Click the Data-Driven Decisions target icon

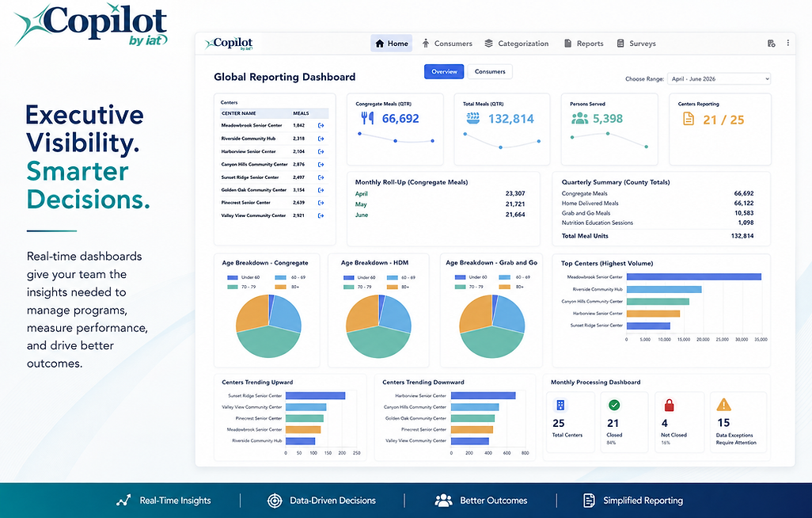(275, 501)
